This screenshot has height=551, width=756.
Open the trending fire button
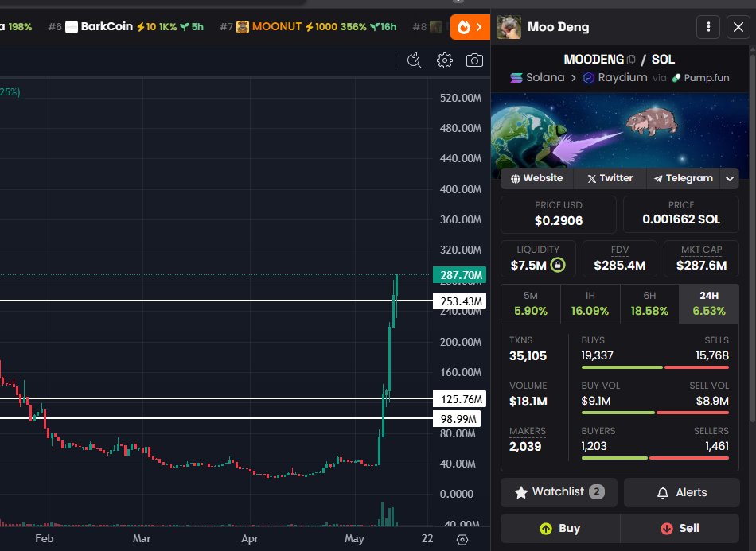click(x=470, y=27)
